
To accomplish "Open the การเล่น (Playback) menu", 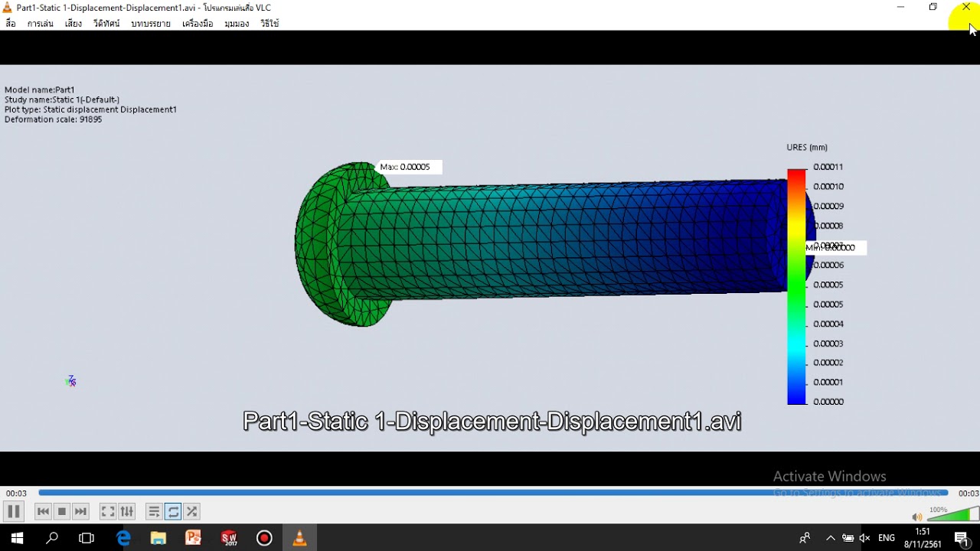I will [x=41, y=24].
